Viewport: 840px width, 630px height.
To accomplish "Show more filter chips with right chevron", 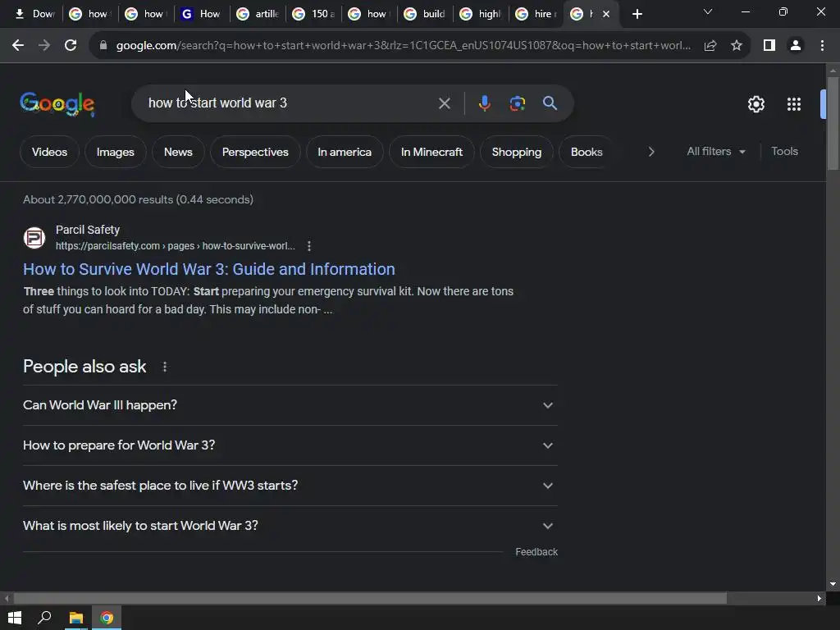I will pyautogui.click(x=651, y=152).
